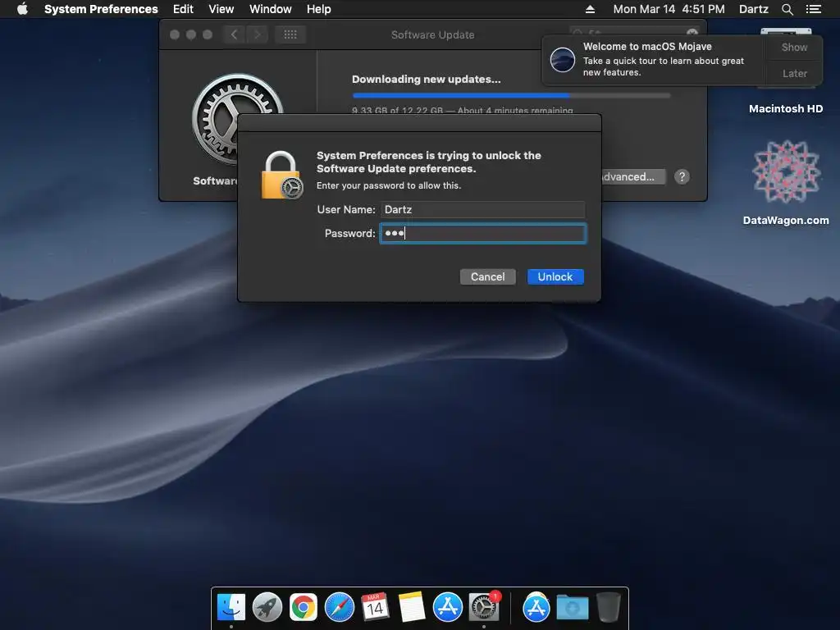This screenshot has height=630, width=840.
Task: Open Launchpad from the Dock
Action: (x=267, y=608)
